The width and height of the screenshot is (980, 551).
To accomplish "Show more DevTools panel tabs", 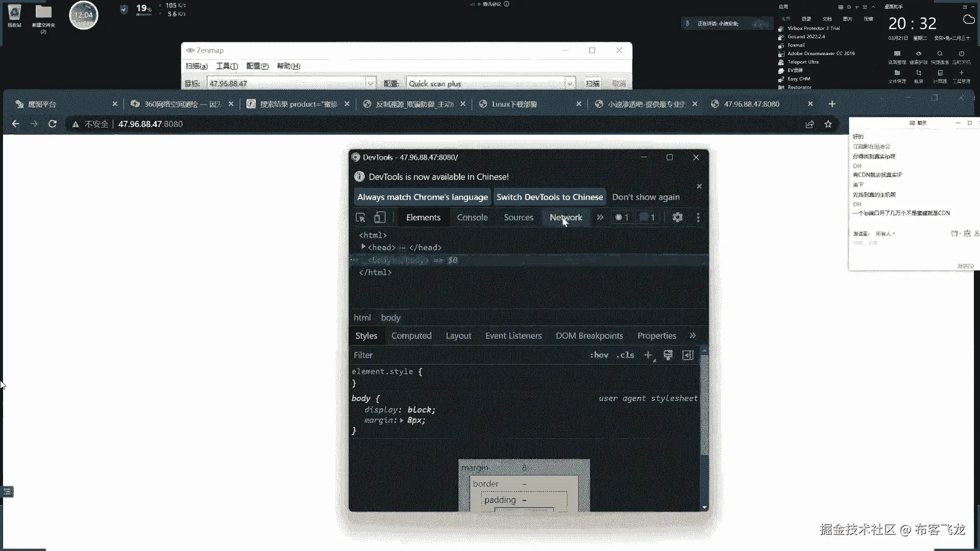I will tap(600, 217).
